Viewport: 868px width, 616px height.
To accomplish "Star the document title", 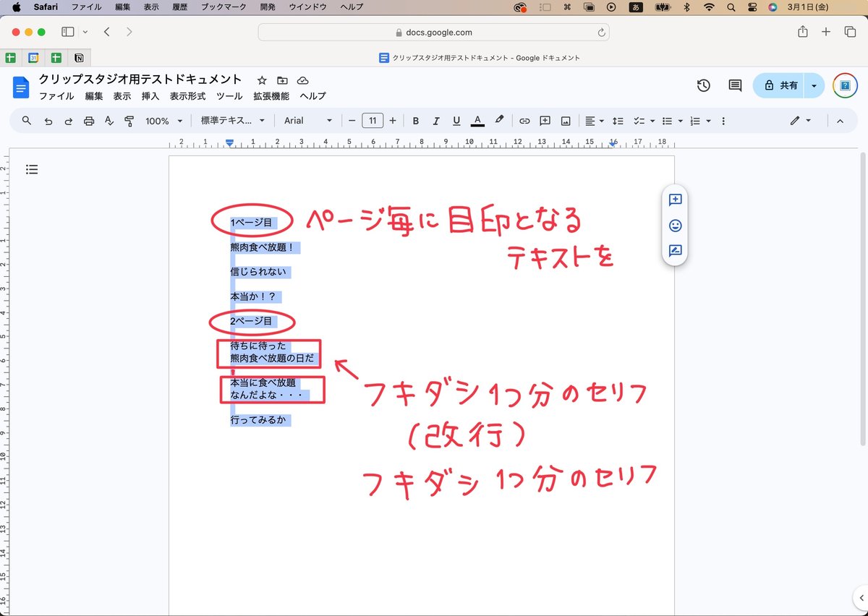I will (261, 80).
